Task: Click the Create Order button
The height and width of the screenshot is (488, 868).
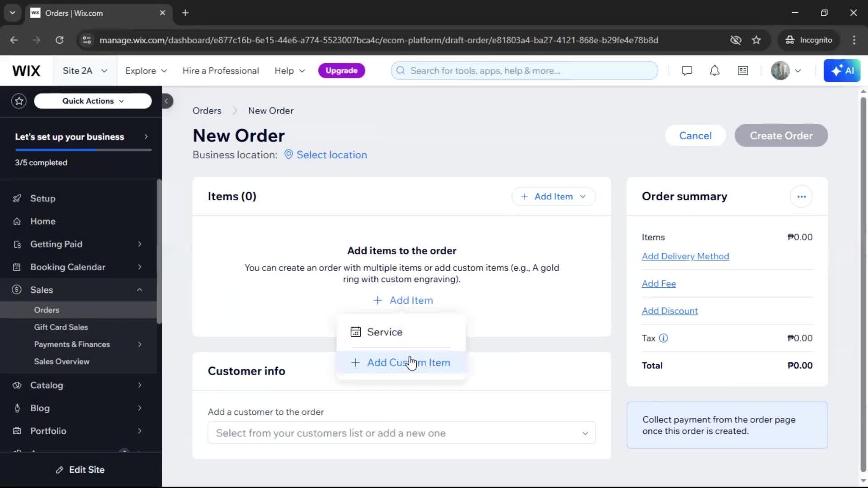Action: pos(781,136)
